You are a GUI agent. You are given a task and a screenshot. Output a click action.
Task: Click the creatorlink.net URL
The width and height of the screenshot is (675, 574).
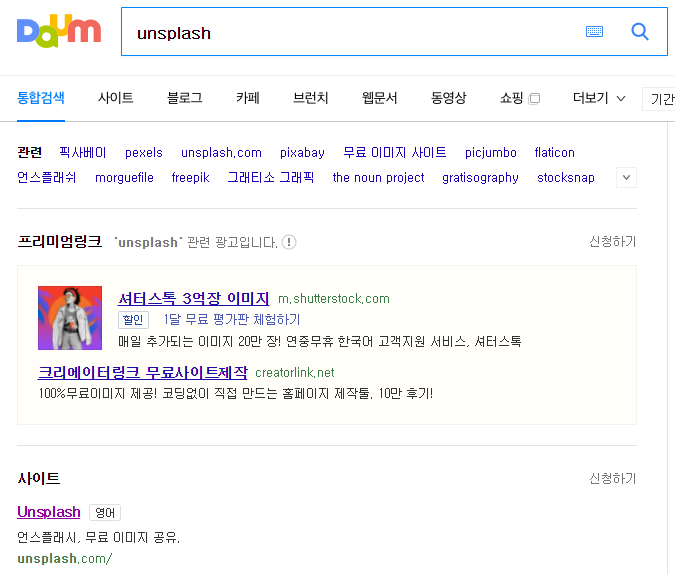pos(295,372)
